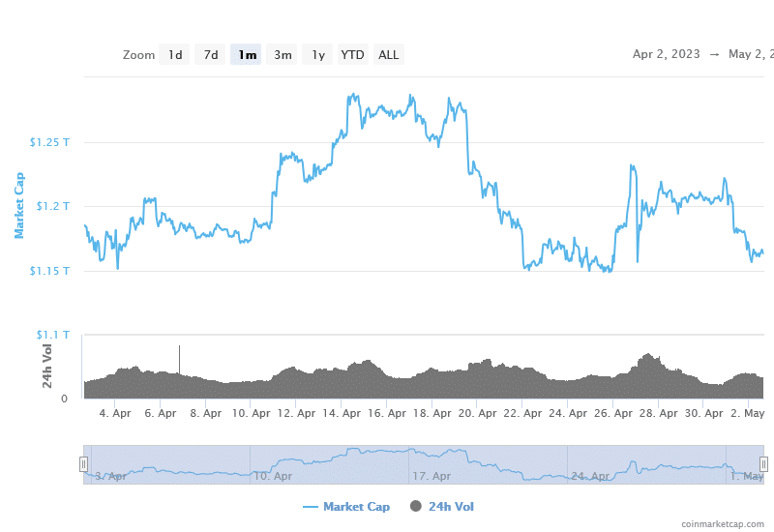Select the YTD zoom range
The height and width of the screenshot is (532, 774).
pos(353,55)
